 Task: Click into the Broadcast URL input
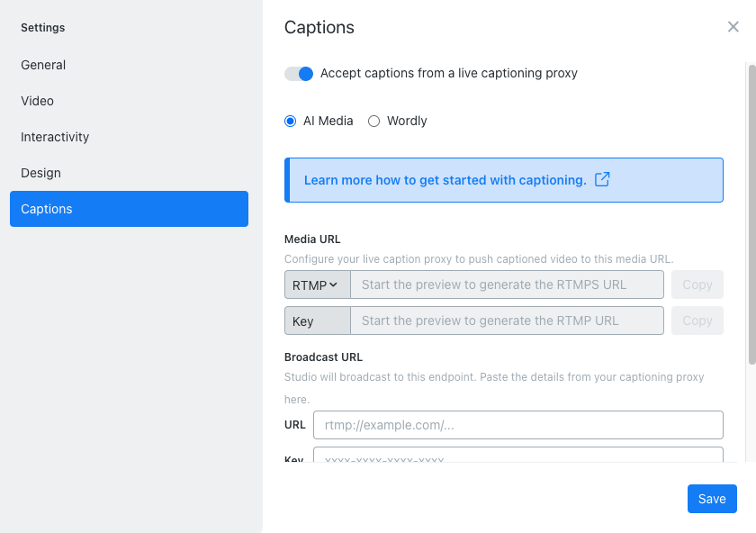tap(517, 425)
